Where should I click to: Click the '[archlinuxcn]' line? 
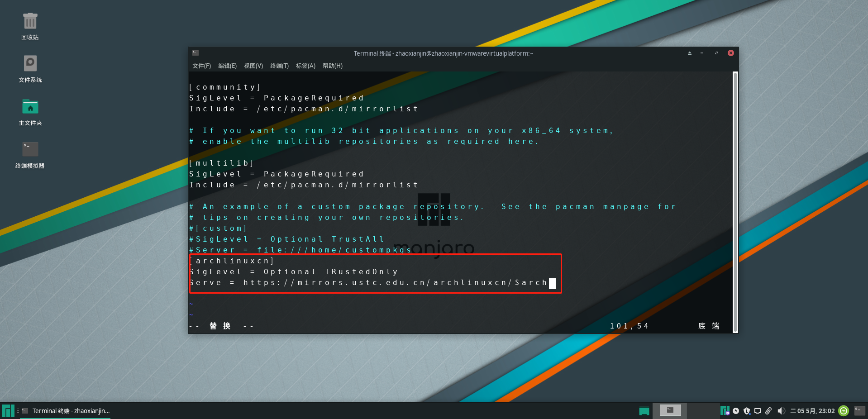[232, 261]
